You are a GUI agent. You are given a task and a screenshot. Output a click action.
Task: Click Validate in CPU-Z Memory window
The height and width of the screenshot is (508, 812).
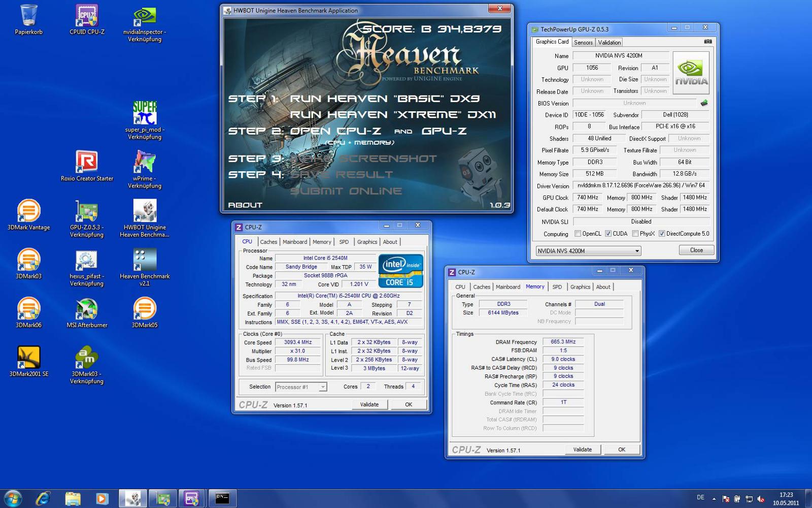tap(583, 450)
